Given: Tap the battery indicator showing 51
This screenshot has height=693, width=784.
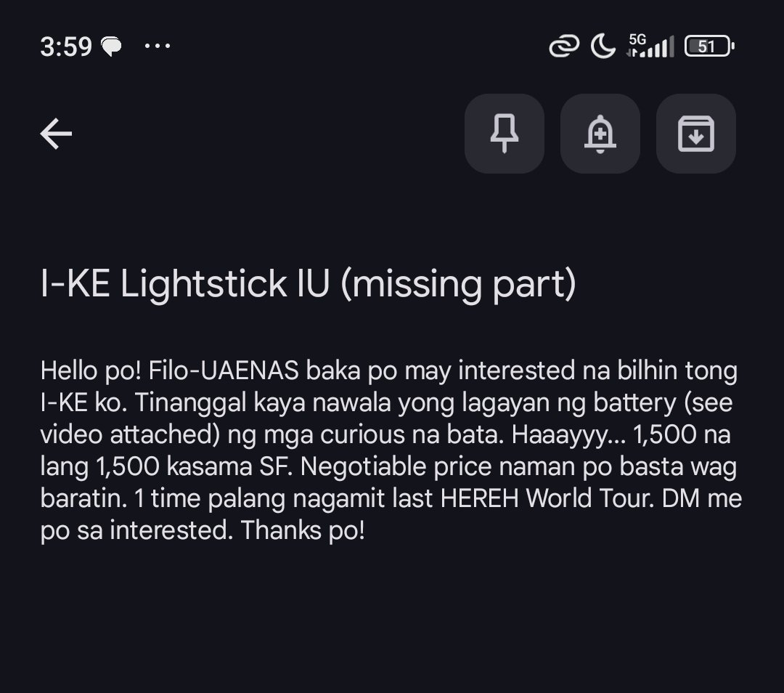Looking at the screenshot, I should 709,47.
